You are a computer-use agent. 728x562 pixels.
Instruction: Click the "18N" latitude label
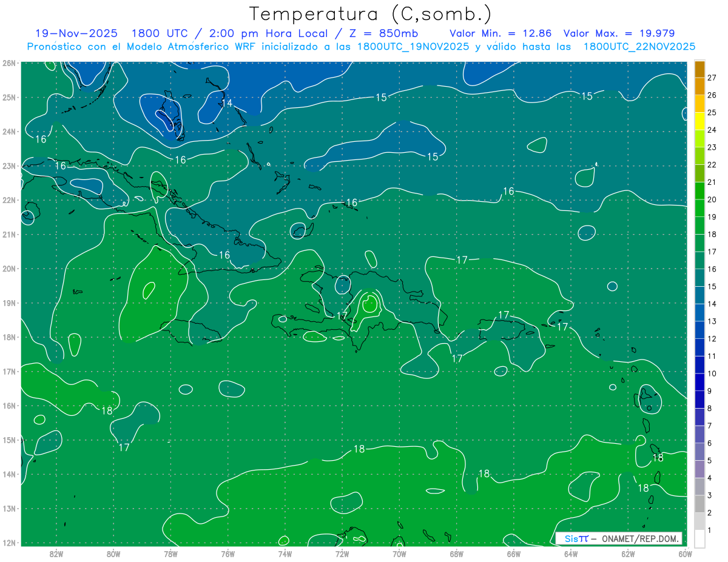pos(9,337)
